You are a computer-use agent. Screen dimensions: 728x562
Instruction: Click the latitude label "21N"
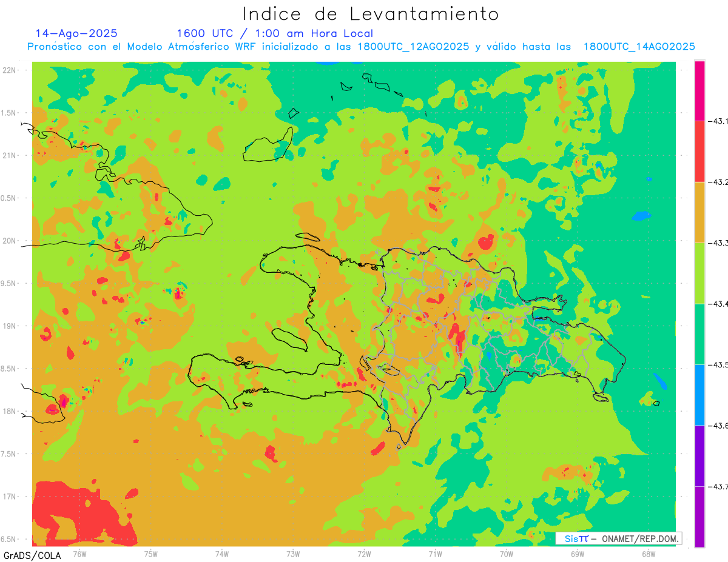pos(10,155)
